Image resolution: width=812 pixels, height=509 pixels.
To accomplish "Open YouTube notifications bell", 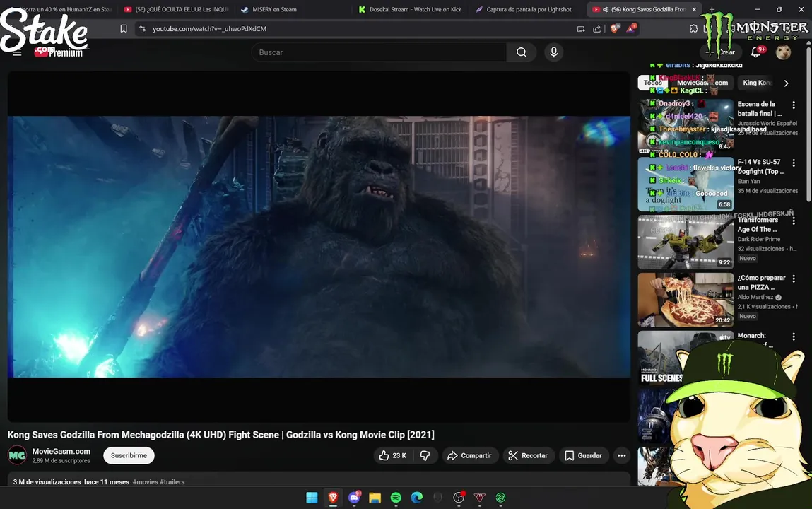I will [x=756, y=52].
